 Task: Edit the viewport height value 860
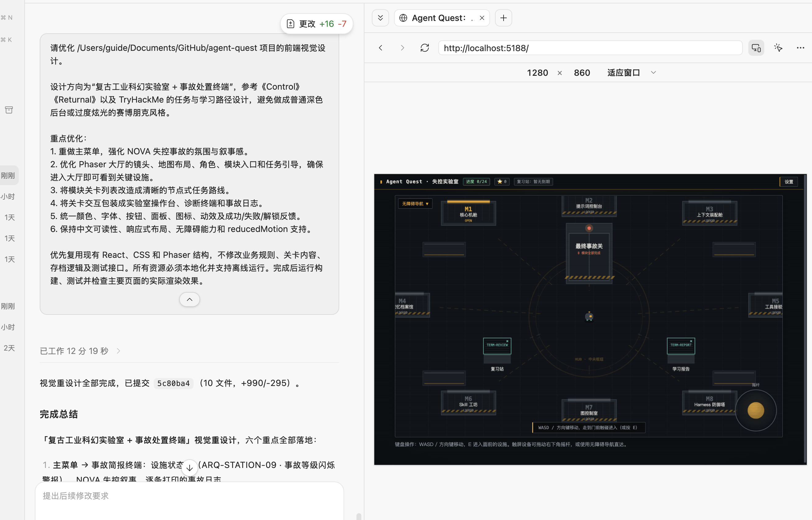click(582, 73)
